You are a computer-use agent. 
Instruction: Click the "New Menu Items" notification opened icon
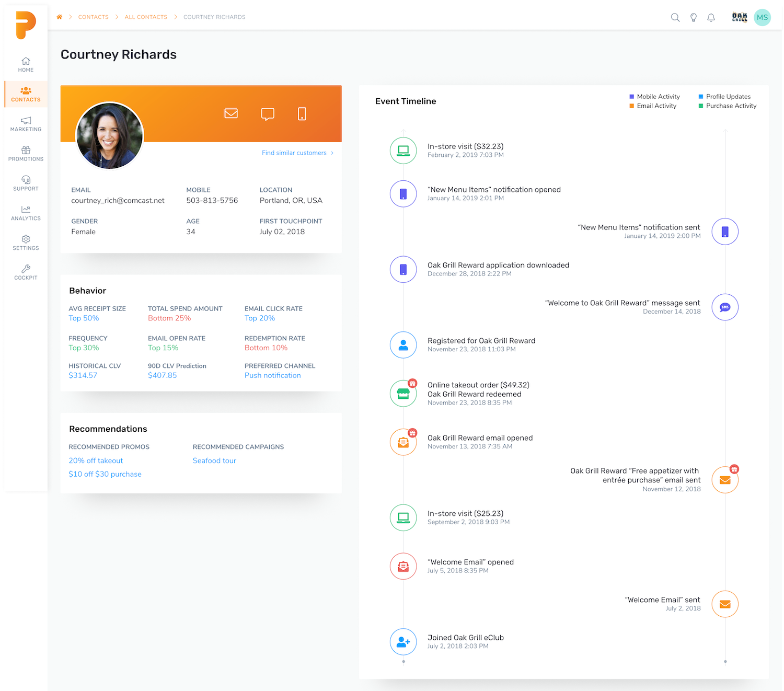[x=403, y=194]
